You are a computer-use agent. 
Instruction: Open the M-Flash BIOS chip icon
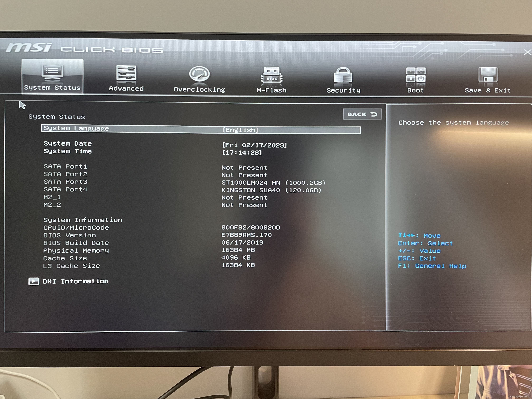[272, 75]
